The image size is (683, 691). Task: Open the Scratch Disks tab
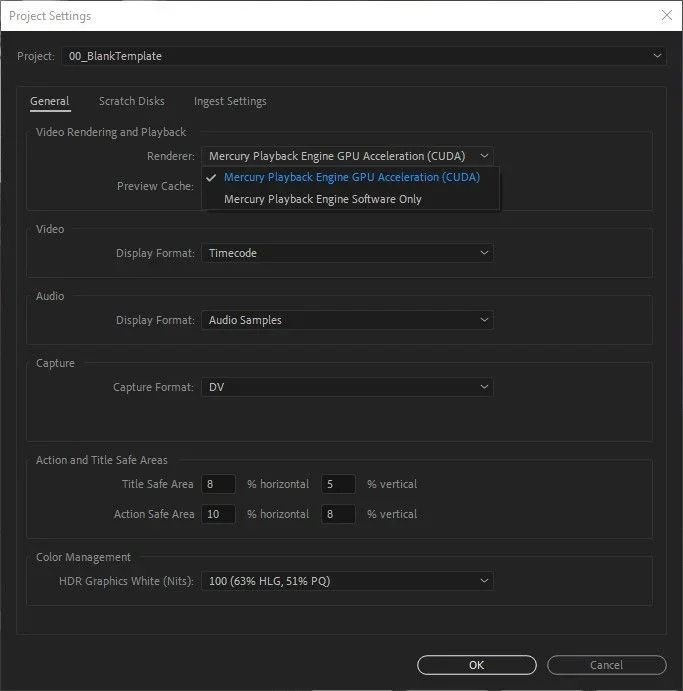tap(131, 101)
